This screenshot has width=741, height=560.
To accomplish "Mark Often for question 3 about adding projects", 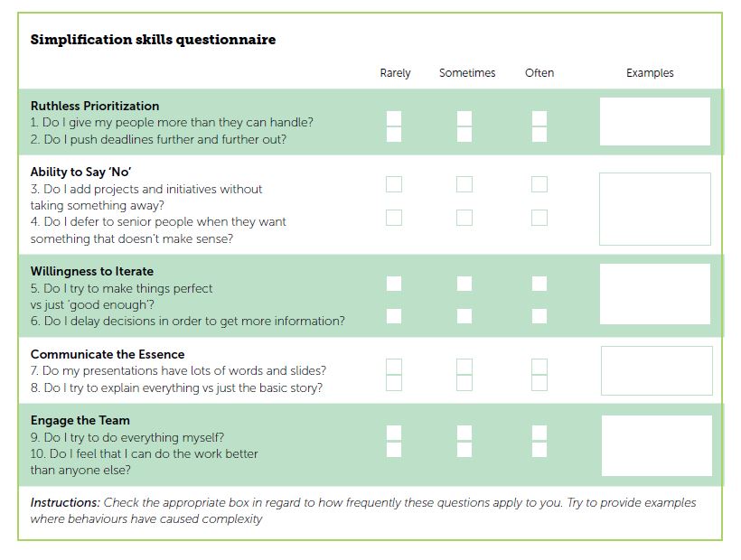I will pyautogui.click(x=539, y=184).
